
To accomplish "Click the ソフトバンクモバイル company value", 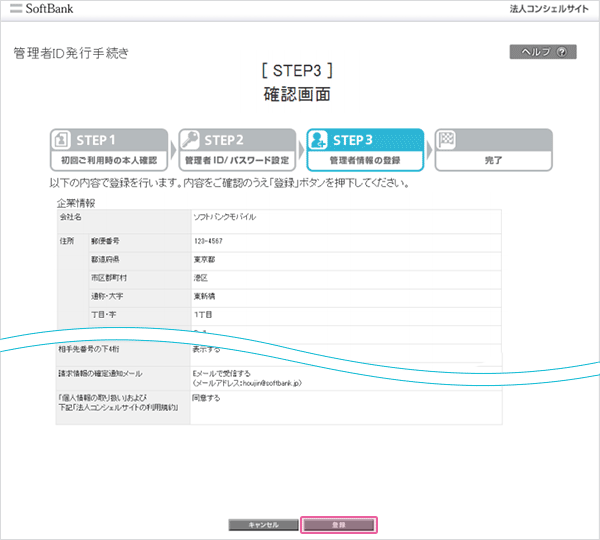I will click(x=225, y=217).
